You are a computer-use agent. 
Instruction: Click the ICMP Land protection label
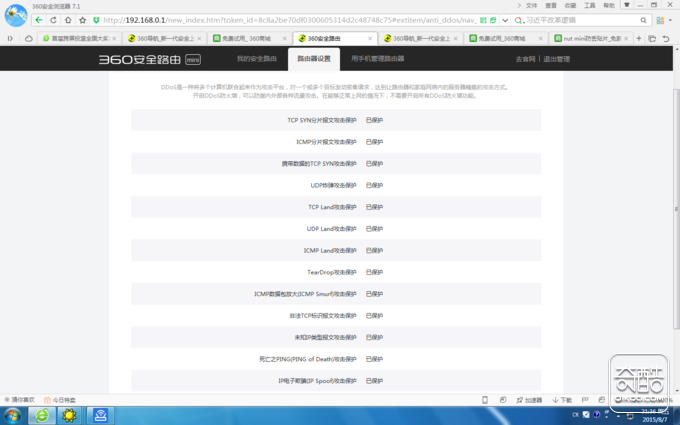330,251
